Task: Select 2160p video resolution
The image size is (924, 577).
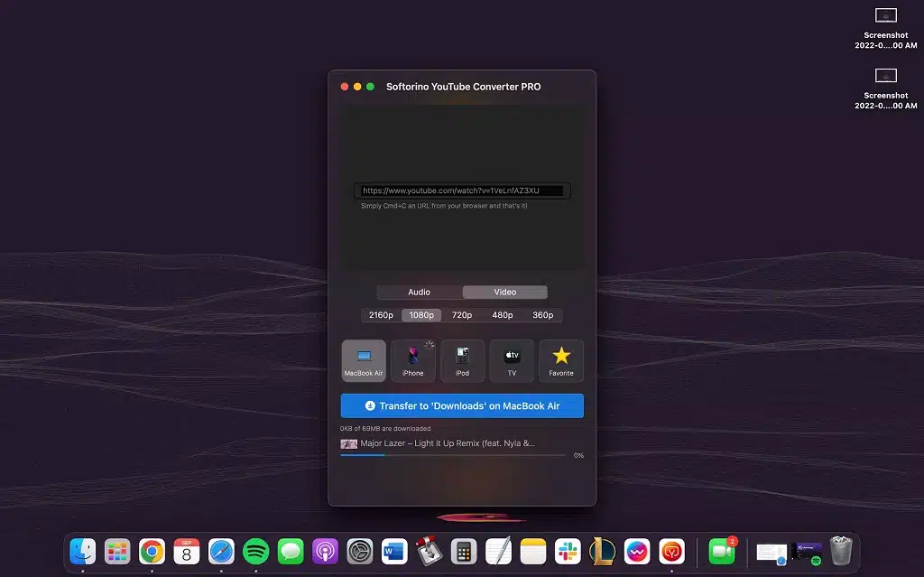Action: tap(381, 315)
